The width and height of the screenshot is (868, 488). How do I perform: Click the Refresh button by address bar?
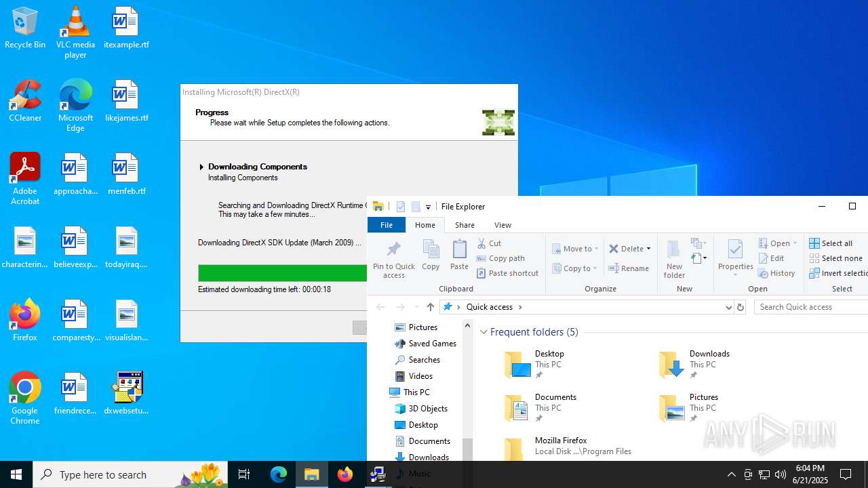(x=741, y=307)
